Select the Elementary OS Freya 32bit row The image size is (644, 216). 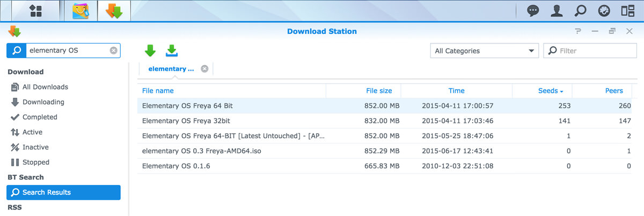click(387, 121)
